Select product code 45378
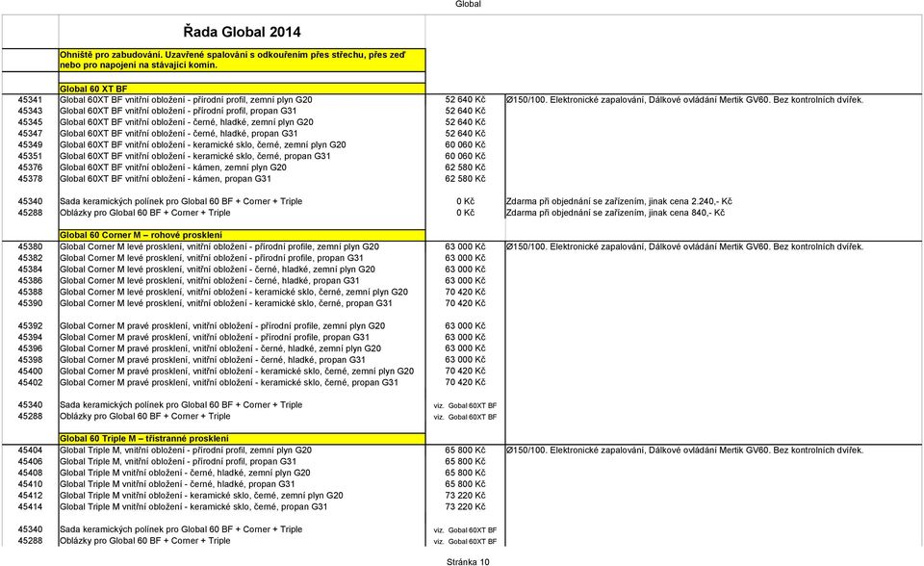The image size is (924, 566). [x=30, y=179]
